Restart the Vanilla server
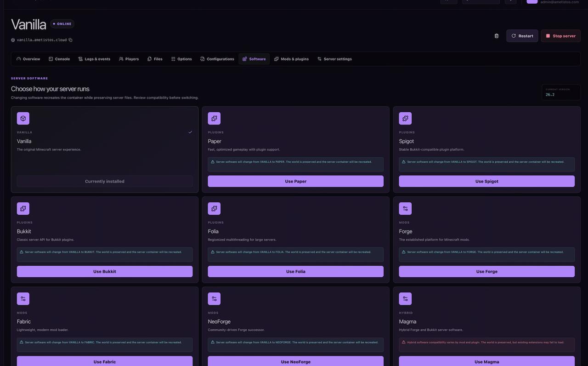This screenshot has height=366, width=588. point(522,36)
